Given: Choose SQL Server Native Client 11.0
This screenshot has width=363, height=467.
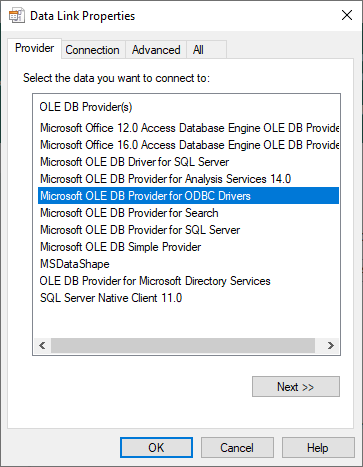Looking at the screenshot, I should point(189,298).
